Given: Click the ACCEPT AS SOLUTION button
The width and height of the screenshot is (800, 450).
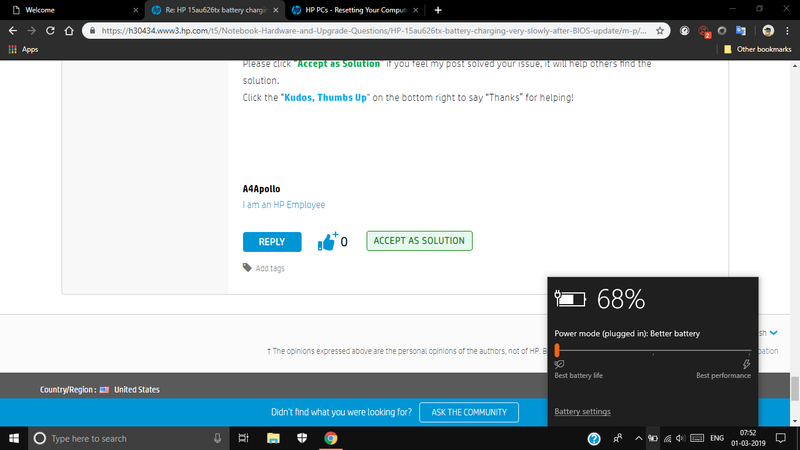Looking at the screenshot, I should [x=419, y=241].
